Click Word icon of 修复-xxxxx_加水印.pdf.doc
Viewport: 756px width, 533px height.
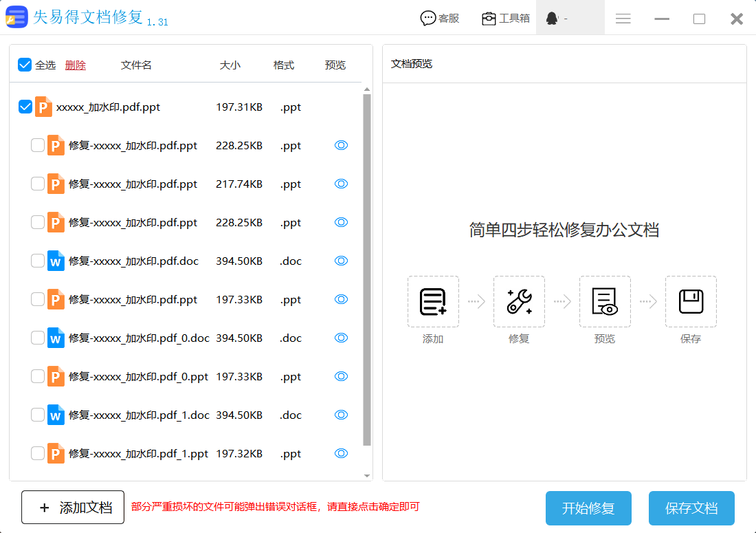point(56,261)
